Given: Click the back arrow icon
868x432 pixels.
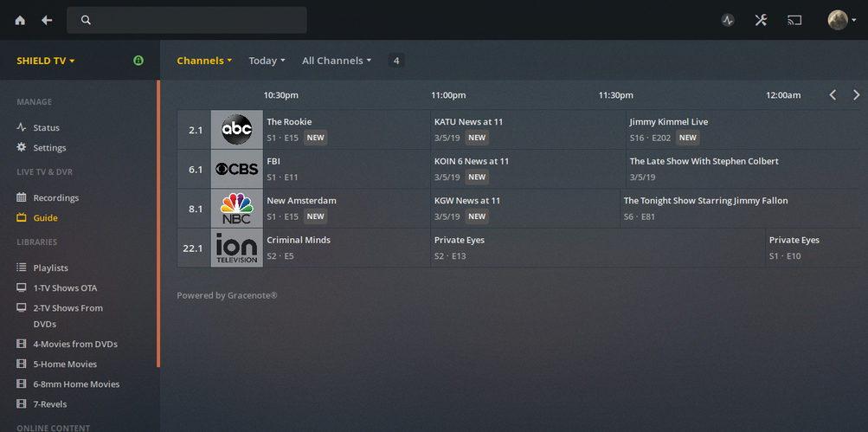Looking at the screenshot, I should 47,21.
